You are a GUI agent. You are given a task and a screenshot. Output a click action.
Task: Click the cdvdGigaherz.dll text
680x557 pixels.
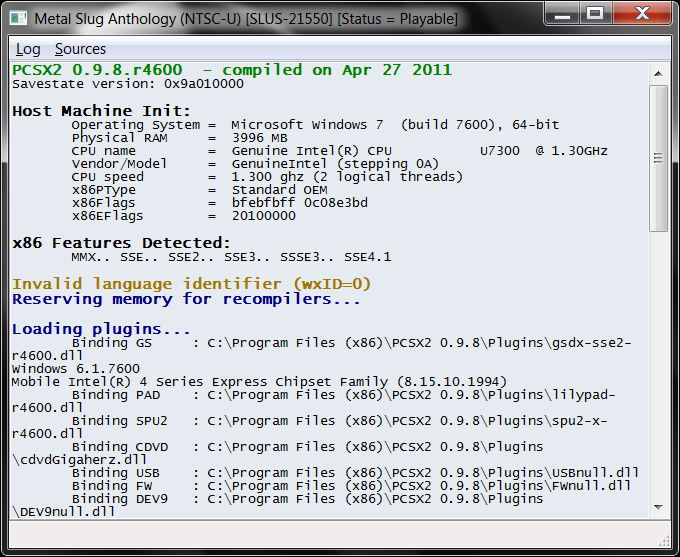(79, 460)
